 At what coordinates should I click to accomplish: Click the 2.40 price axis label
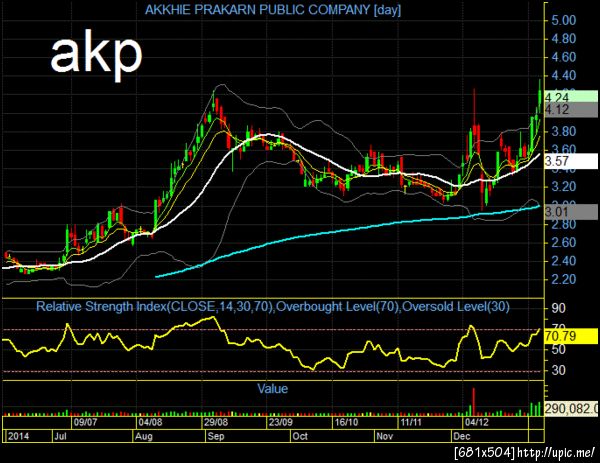point(563,261)
